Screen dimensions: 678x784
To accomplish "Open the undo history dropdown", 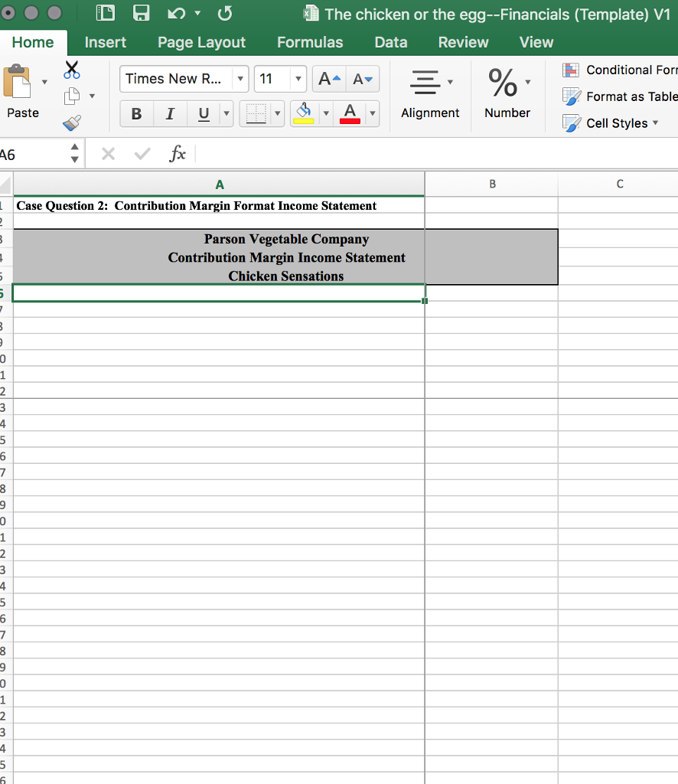I will [198, 13].
